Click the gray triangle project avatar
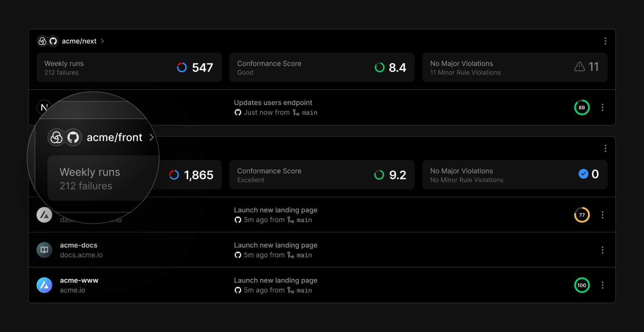644x332 pixels. coord(44,215)
